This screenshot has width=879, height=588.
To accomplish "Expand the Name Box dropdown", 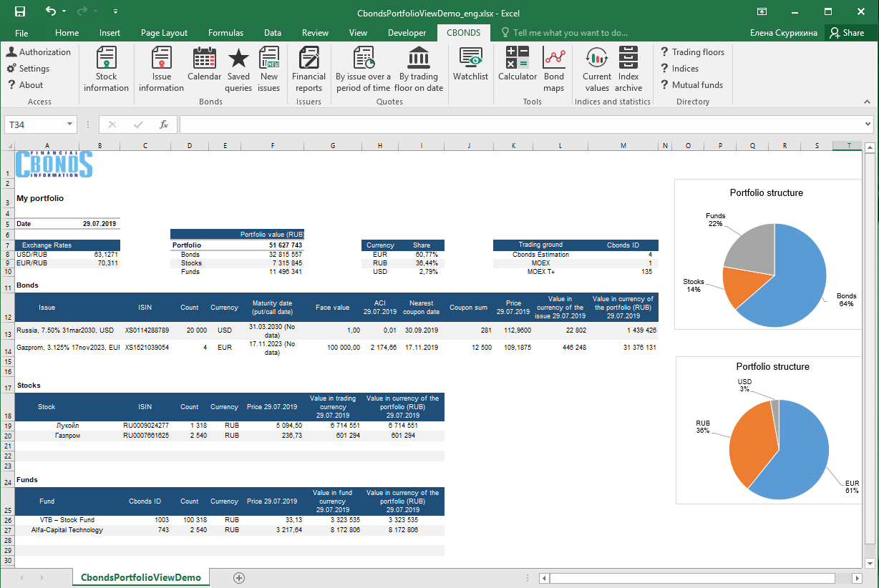I will (x=69, y=124).
